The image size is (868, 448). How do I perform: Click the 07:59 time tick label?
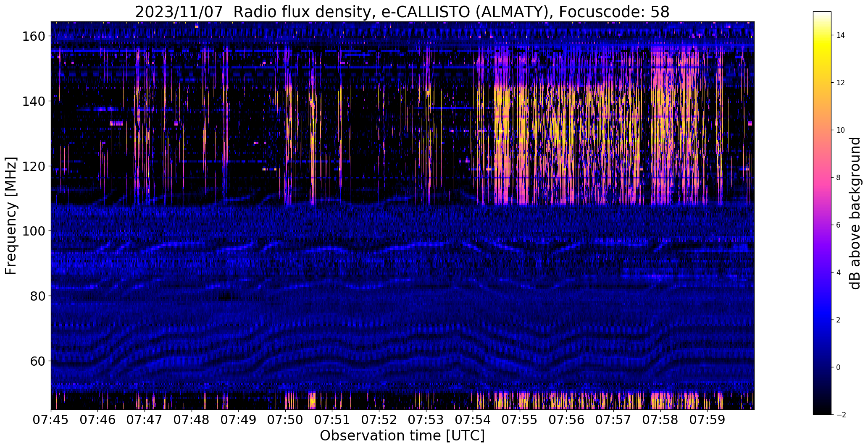coord(707,420)
